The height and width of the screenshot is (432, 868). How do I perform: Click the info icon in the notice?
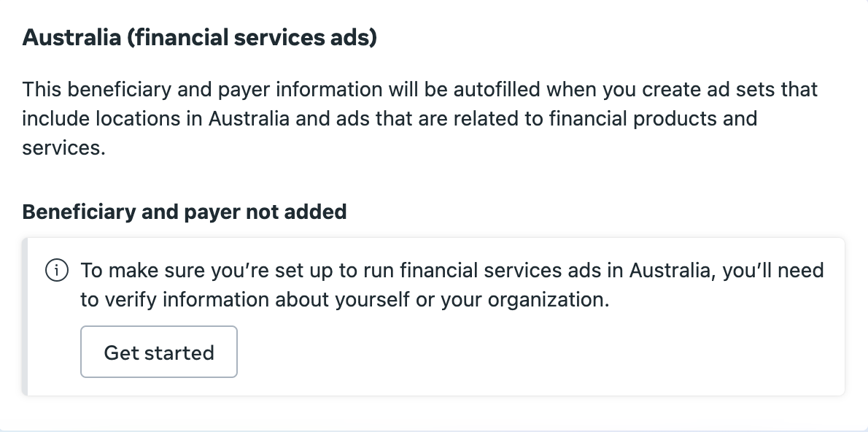[57, 271]
